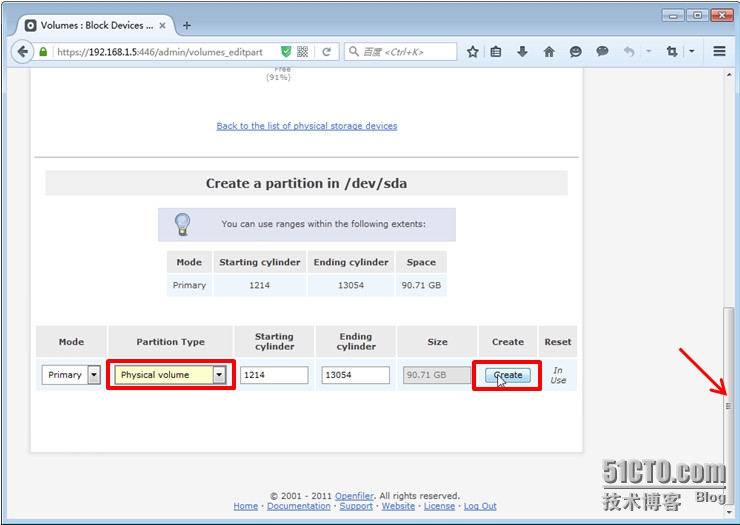Click the green shield icon in address bar

tap(286, 51)
